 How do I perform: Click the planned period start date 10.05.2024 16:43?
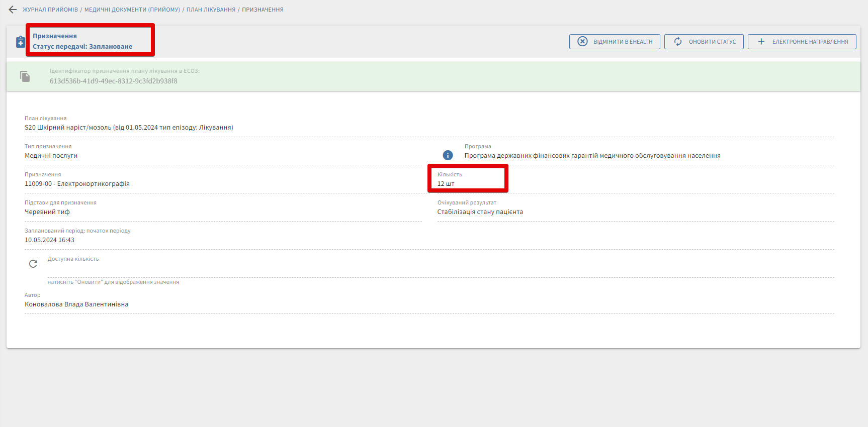(49, 240)
